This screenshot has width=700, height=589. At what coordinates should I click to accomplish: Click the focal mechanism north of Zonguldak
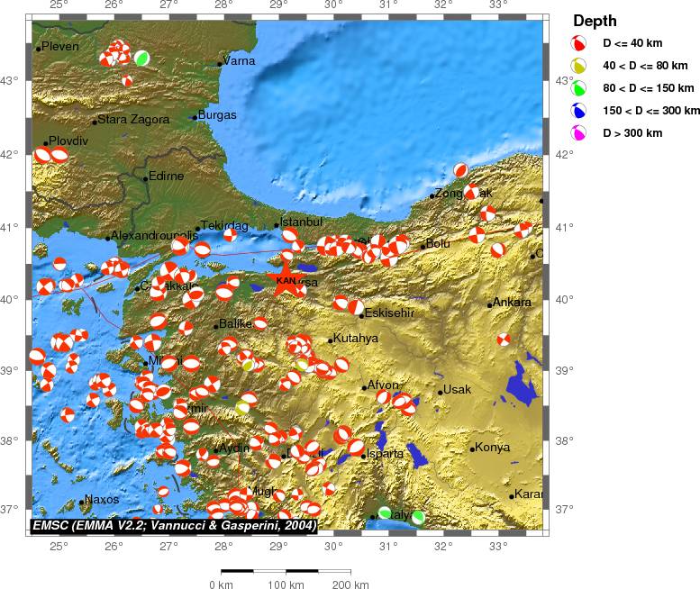tap(460, 169)
